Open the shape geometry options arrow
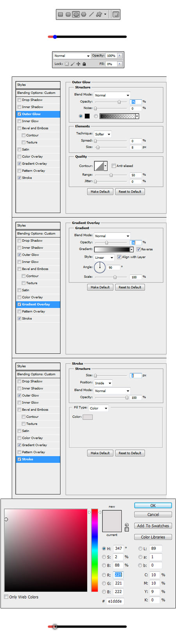 click(x=105, y=14)
